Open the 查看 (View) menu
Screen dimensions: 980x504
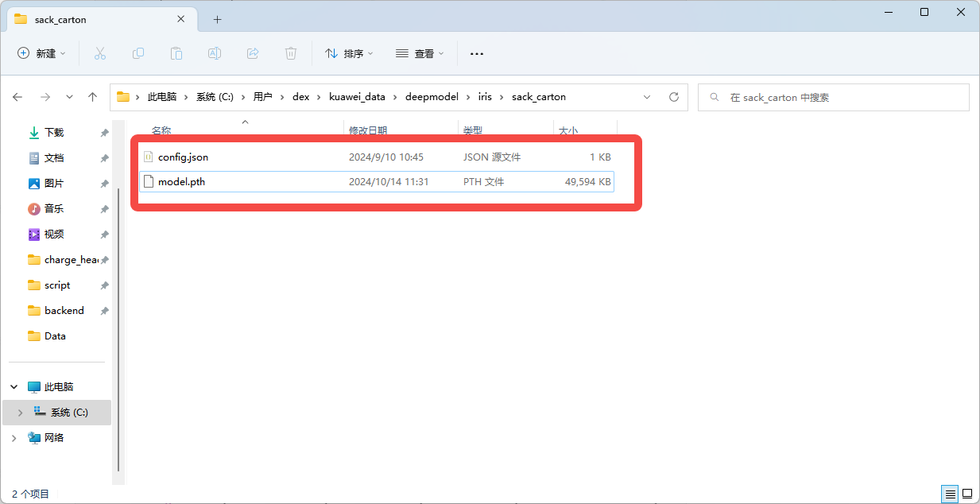click(x=420, y=53)
